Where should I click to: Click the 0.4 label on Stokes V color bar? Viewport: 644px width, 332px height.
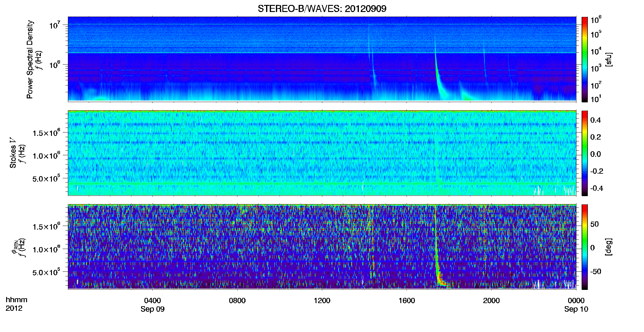(x=595, y=120)
